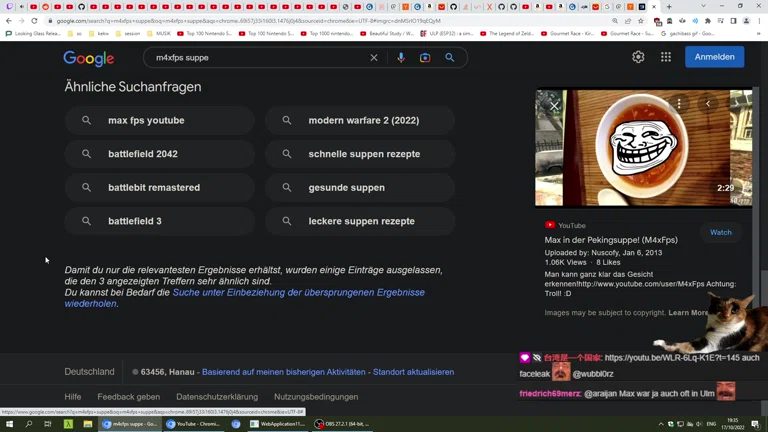Select 'modern warfare 2 (2022)' suggestion
Screen dimensions: 768x432
[360, 120]
